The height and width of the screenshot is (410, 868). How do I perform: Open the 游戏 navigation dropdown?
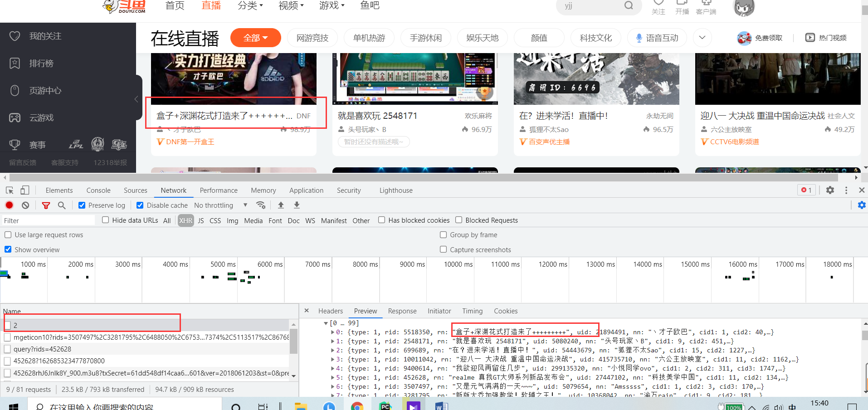pos(332,5)
